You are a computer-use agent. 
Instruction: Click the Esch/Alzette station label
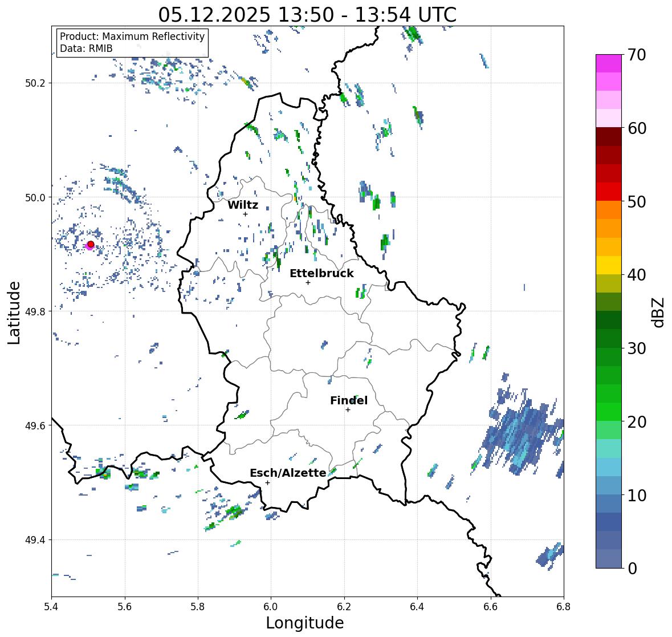[x=288, y=473]
